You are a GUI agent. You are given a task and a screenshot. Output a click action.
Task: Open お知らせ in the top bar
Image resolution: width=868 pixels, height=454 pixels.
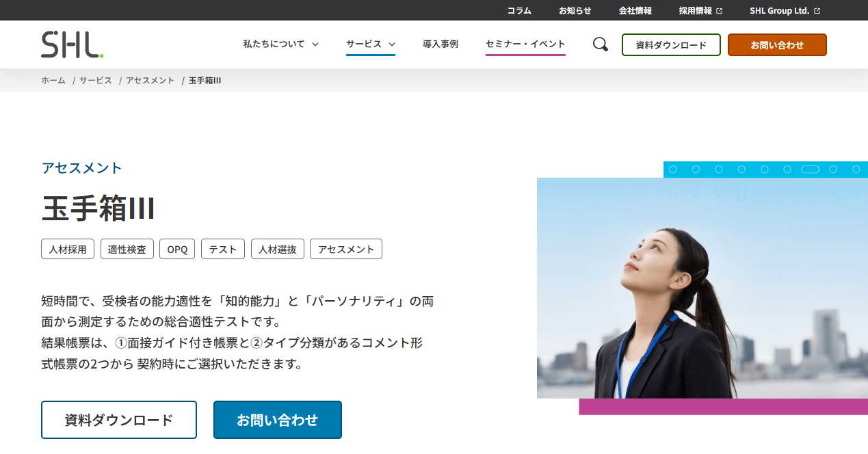tap(575, 11)
